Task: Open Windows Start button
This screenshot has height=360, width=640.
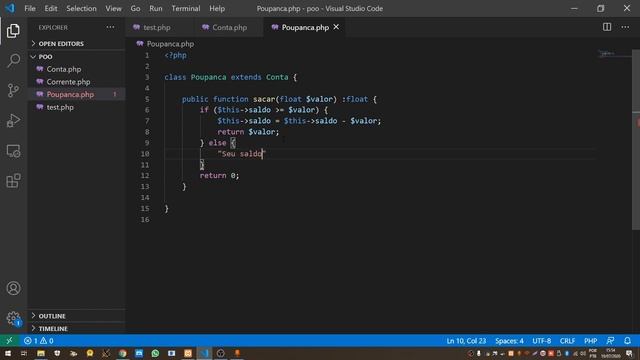Action: click(x=7, y=353)
